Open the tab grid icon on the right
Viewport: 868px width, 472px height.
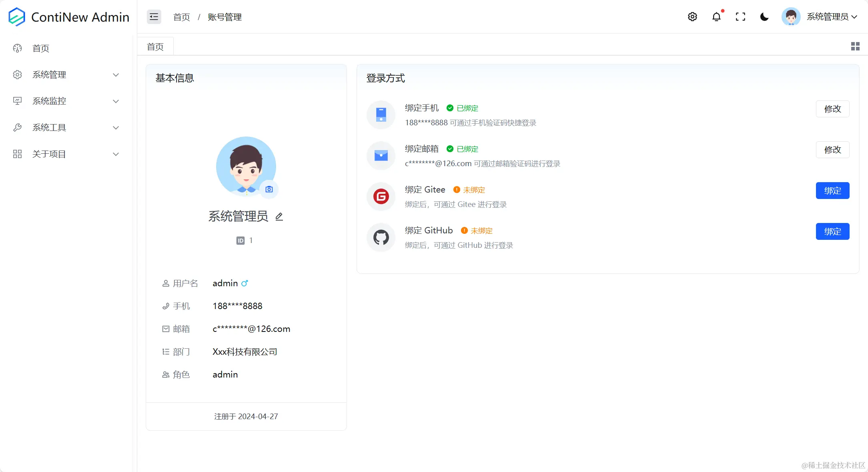click(855, 46)
